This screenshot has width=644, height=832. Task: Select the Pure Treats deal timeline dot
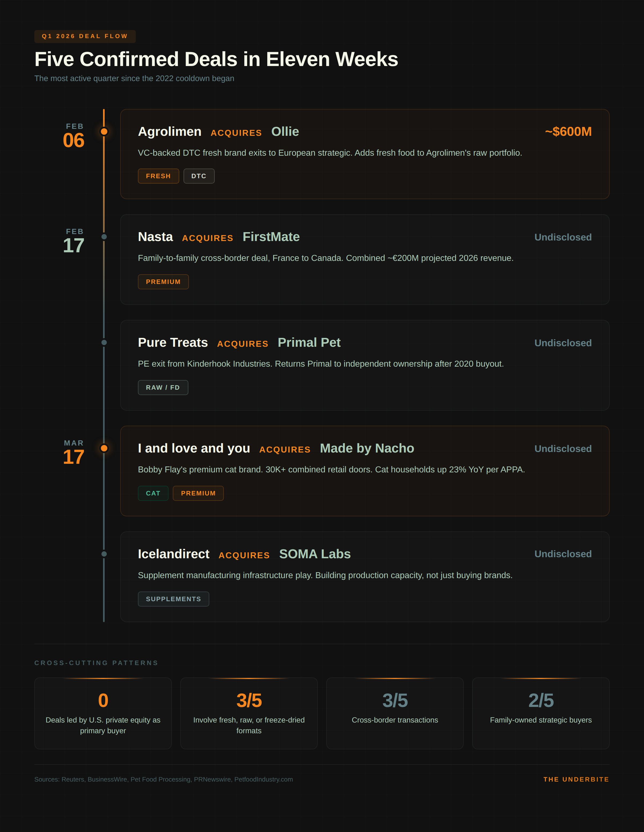[104, 342]
